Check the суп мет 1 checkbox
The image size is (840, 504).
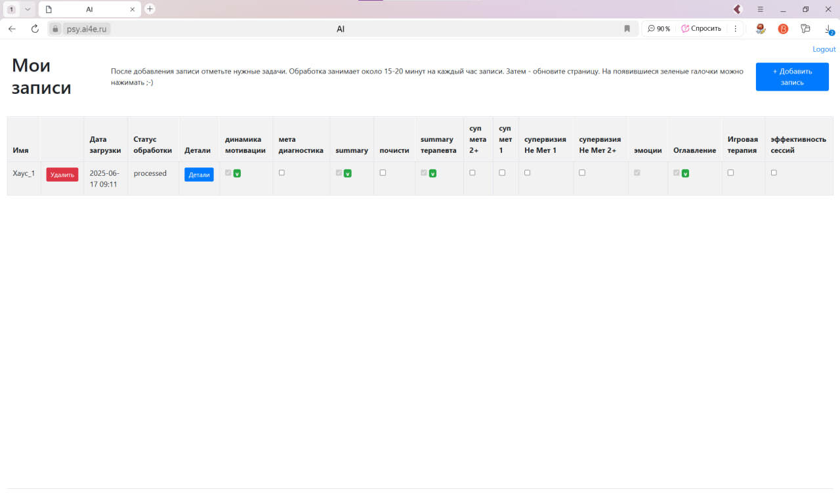tap(502, 173)
